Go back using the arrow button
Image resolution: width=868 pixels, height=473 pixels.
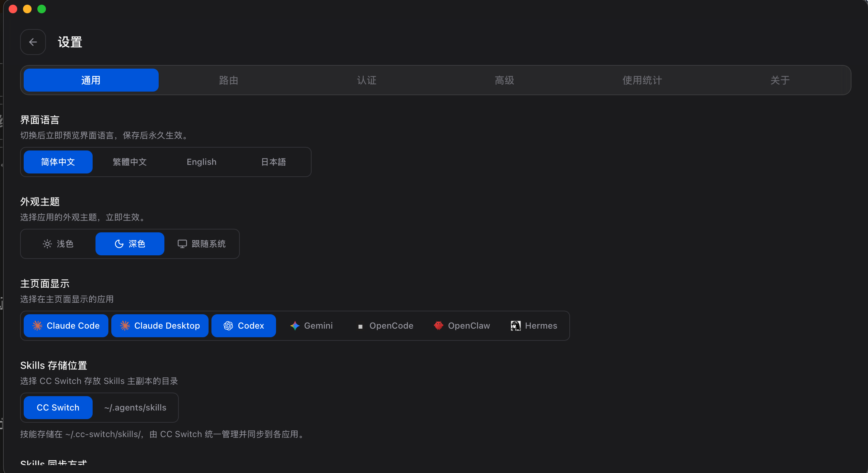click(33, 42)
